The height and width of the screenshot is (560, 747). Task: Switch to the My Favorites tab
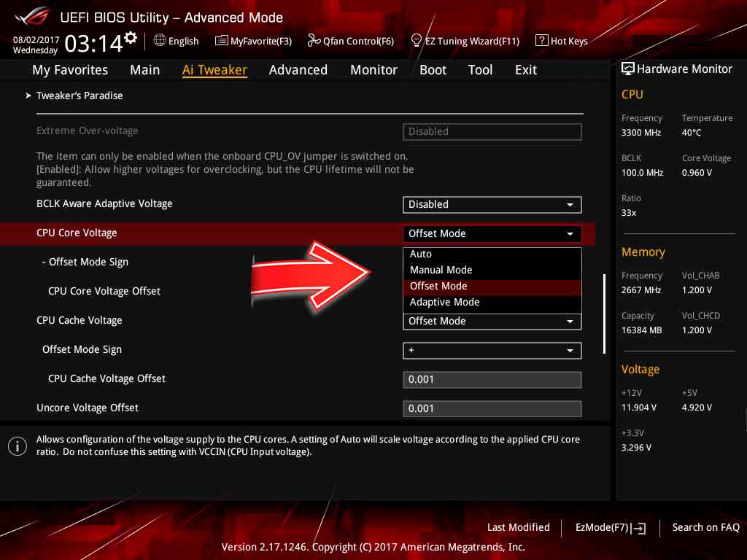point(70,70)
